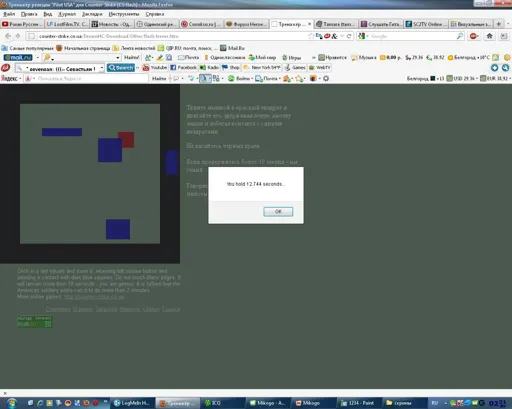512x409 pixels.
Task: Open the Лента новостей bookmark
Action: pyautogui.click(x=134, y=48)
